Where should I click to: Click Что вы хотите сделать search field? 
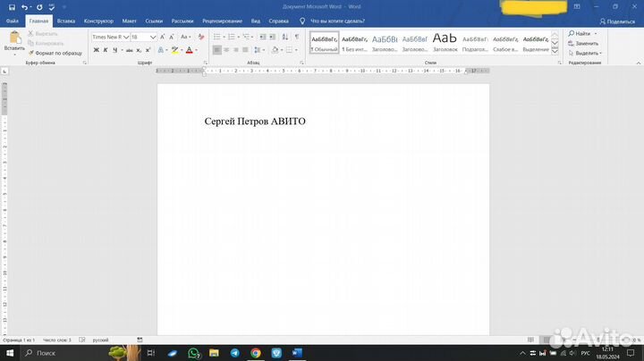(x=337, y=21)
